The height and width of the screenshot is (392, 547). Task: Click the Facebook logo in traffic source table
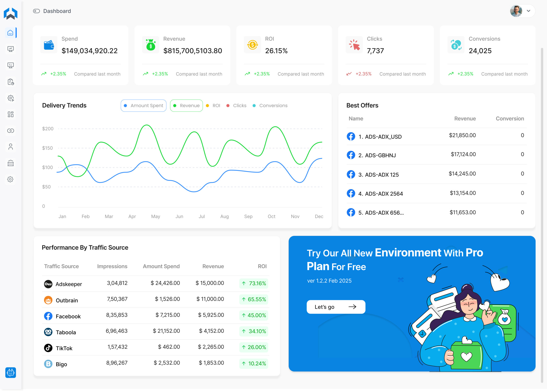(x=48, y=316)
